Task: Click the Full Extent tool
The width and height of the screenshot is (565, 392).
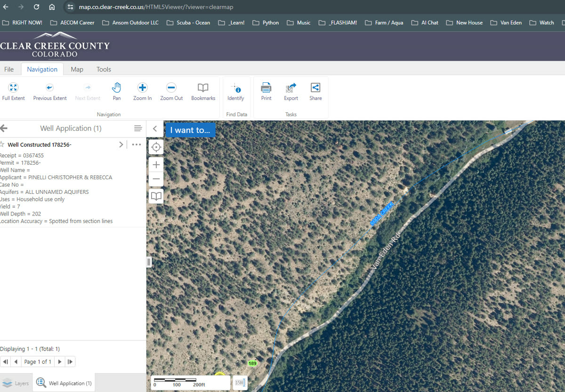Action: point(13,92)
